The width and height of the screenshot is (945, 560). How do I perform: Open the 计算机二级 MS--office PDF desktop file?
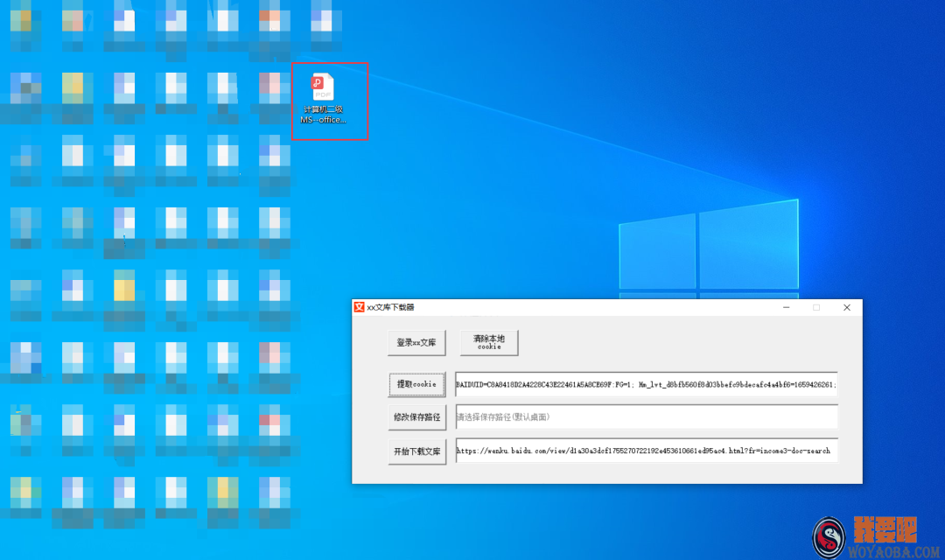click(323, 87)
